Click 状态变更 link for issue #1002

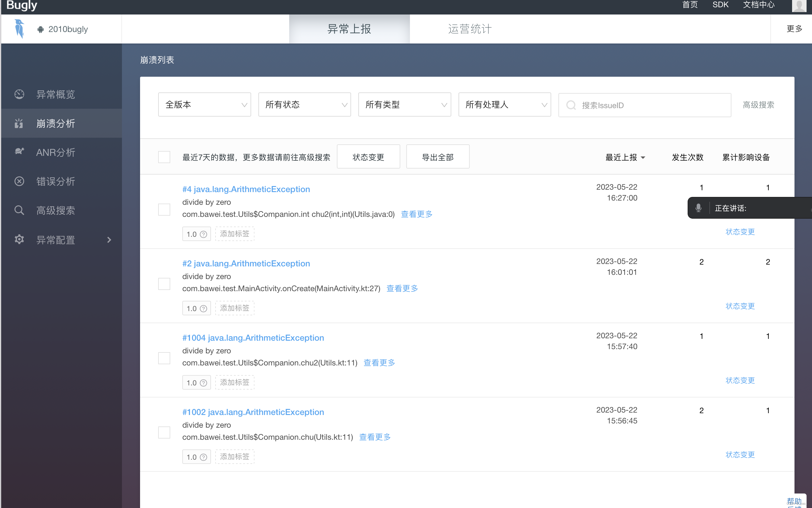[740, 455]
